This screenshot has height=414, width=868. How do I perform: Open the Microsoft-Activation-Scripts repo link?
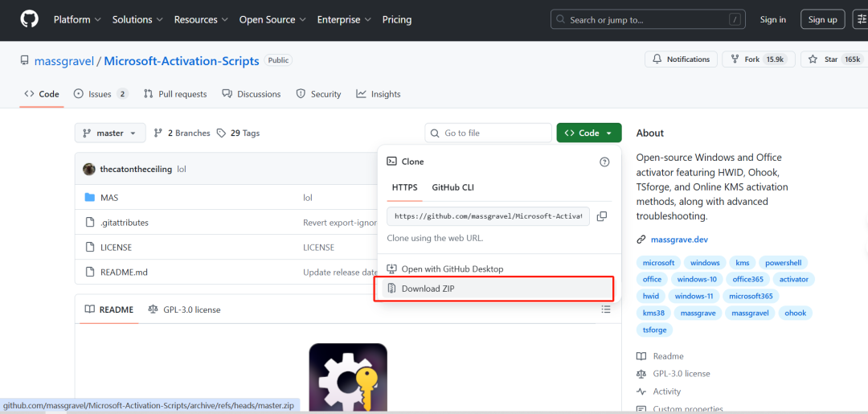tap(182, 61)
